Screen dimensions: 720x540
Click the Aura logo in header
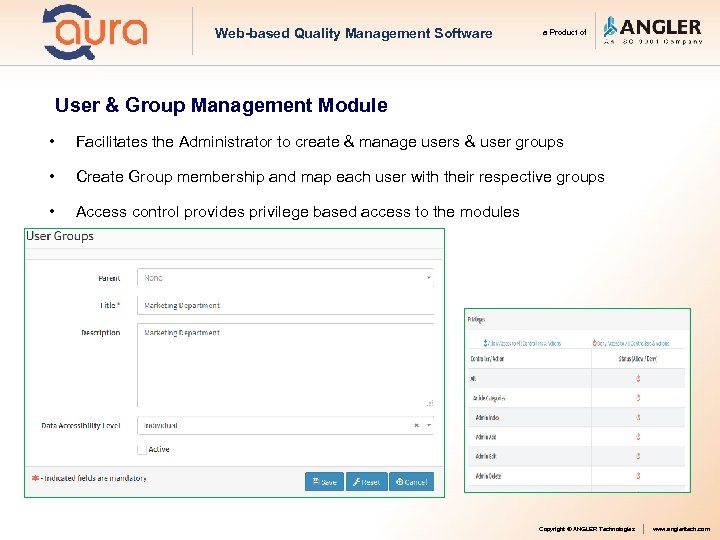(x=95, y=32)
